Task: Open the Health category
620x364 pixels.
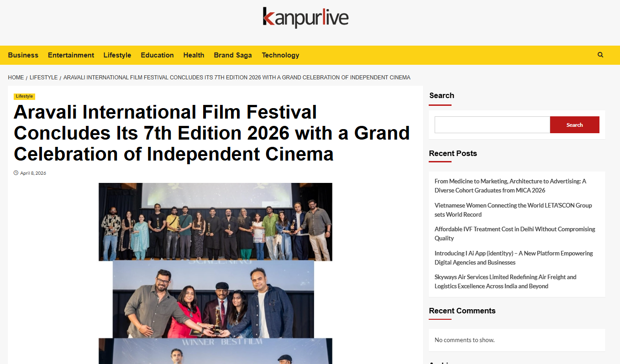Action: tap(194, 55)
